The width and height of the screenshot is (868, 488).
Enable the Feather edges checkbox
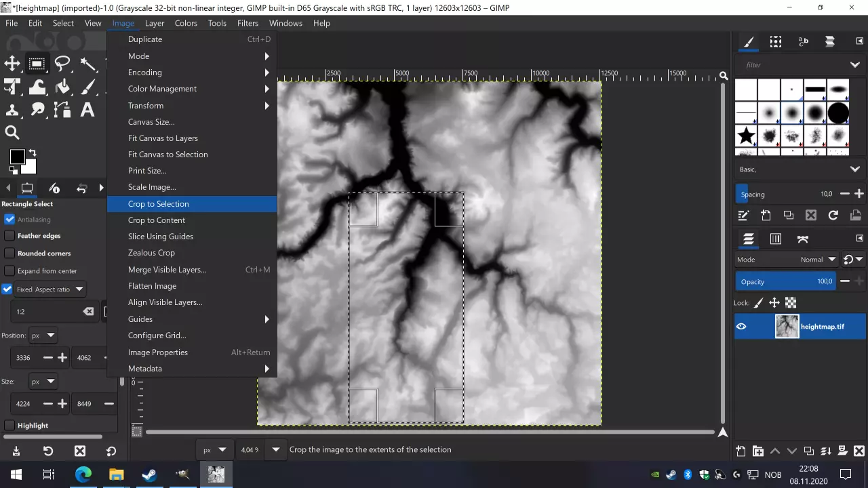(9, 236)
